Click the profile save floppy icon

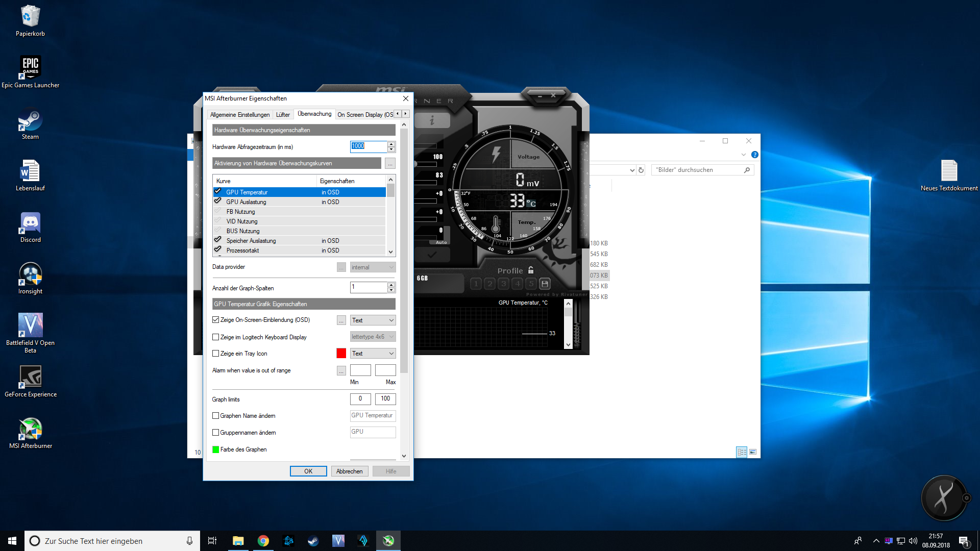point(545,284)
